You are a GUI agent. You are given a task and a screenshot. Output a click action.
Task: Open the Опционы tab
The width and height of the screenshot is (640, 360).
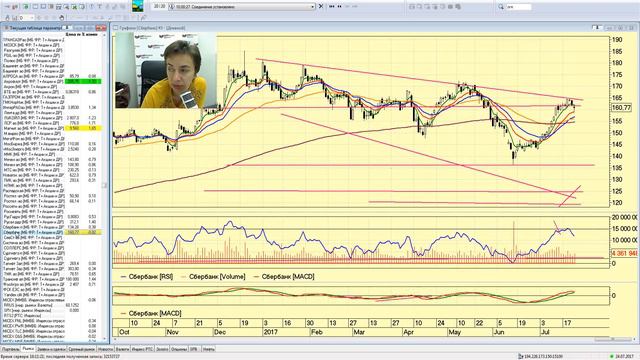click(x=178, y=349)
